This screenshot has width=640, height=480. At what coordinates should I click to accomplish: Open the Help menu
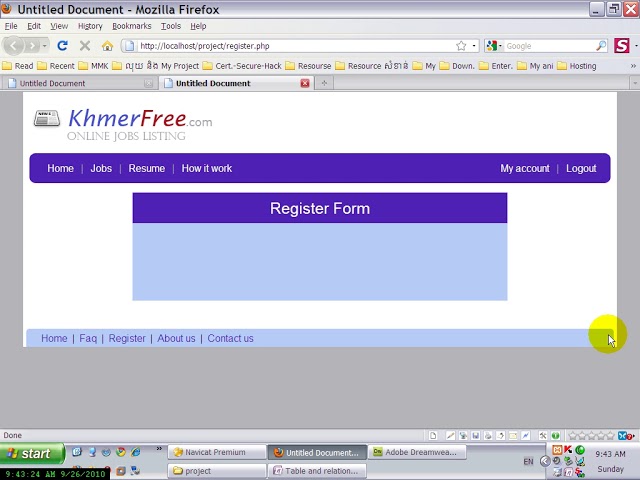198,26
